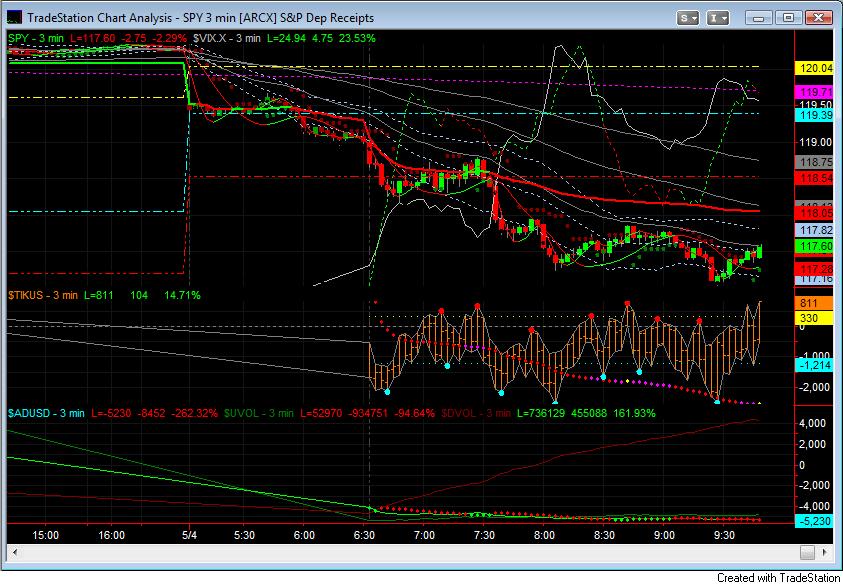843x584 pixels.
Task: Click the gray 118.75 price marker
Action: pyautogui.click(x=813, y=161)
